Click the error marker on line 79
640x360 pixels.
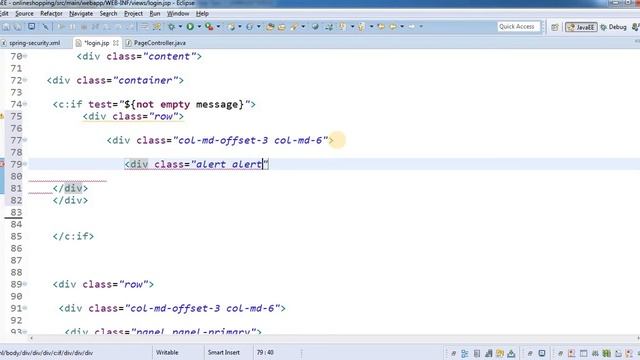click(x=2, y=164)
